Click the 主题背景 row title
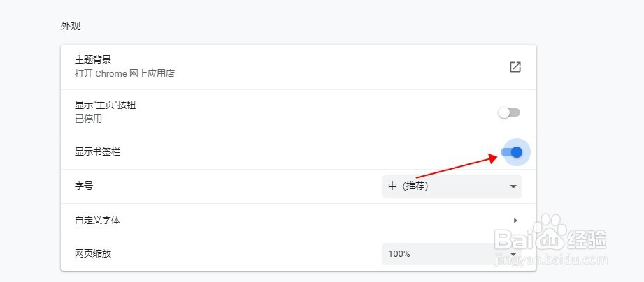 pyautogui.click(x=93, y=60)
